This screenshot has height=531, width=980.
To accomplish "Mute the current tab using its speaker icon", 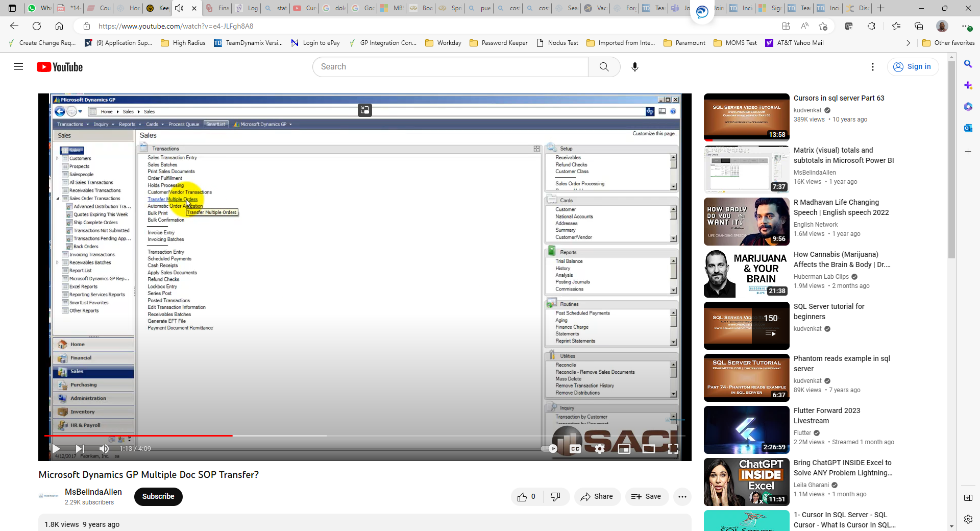I will 179,8.
